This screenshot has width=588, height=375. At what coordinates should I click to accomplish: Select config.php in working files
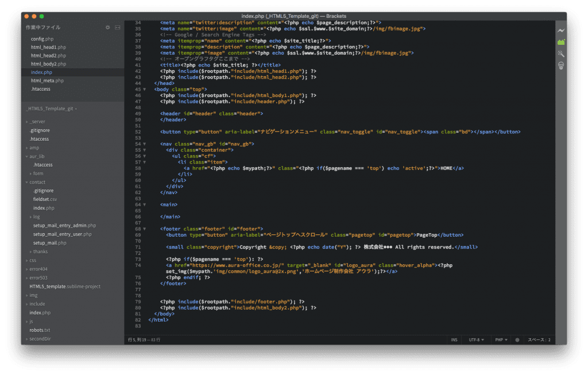tap(42, 39)
